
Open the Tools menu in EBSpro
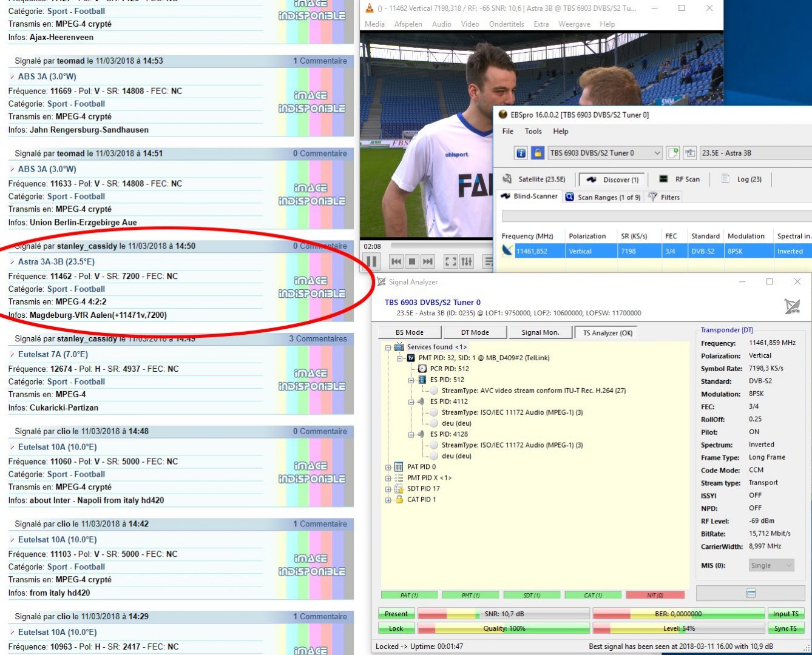[533, 131]
